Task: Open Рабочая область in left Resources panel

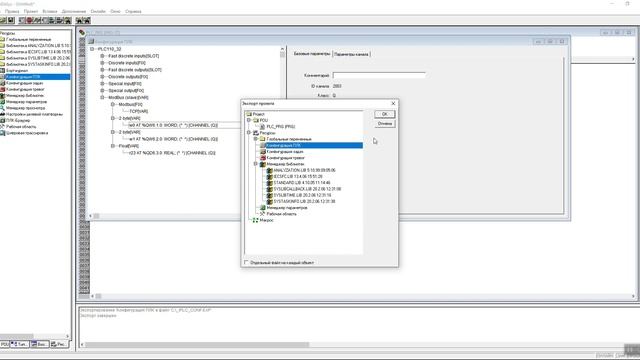Action: click(21, 127)
